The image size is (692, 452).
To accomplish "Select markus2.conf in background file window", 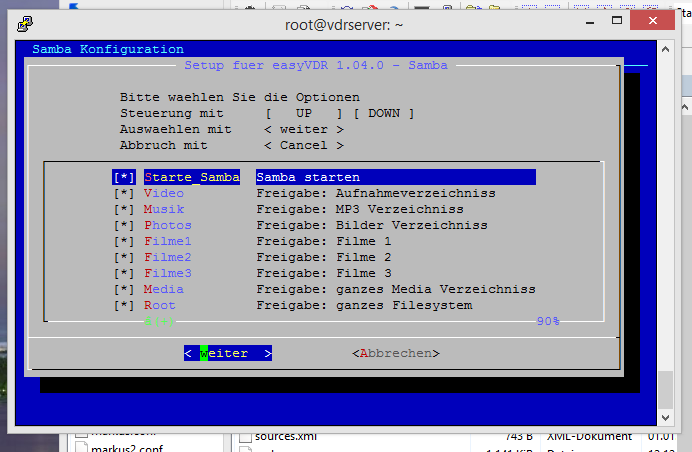I will coord(127,448).
